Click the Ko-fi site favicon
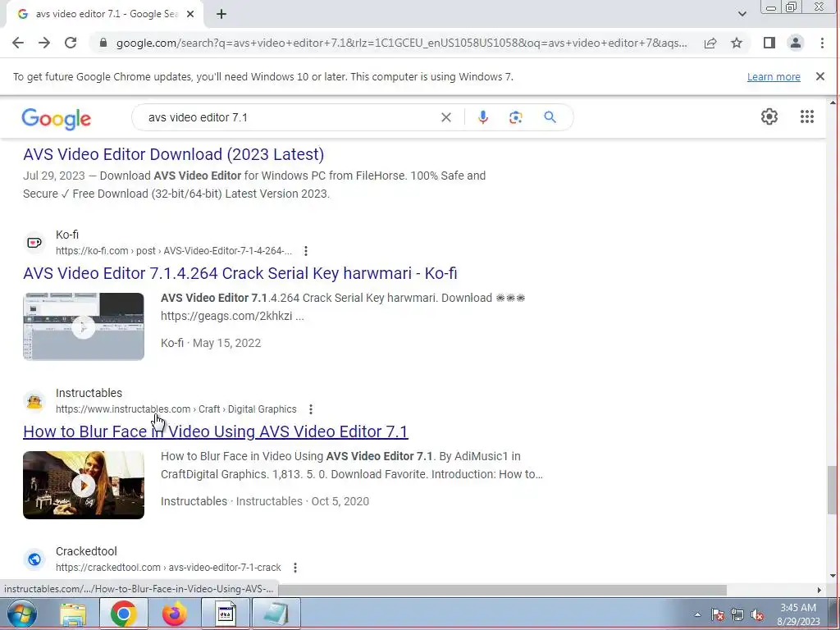Image resolution: width=840 pixels, height=630 pixels. click(34, 243)
